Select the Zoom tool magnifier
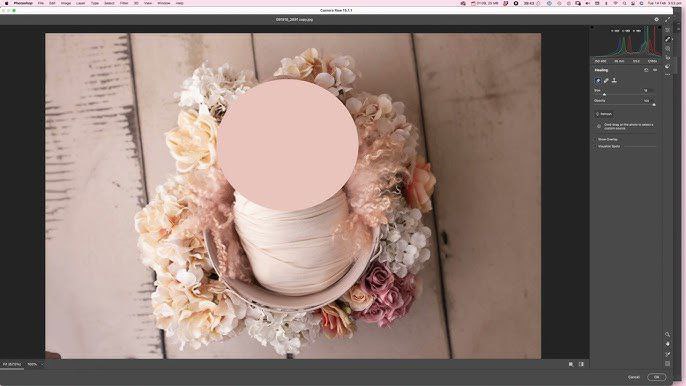Image resolution: width=686 pixels, height=386 pixels. tap(668, 335)
